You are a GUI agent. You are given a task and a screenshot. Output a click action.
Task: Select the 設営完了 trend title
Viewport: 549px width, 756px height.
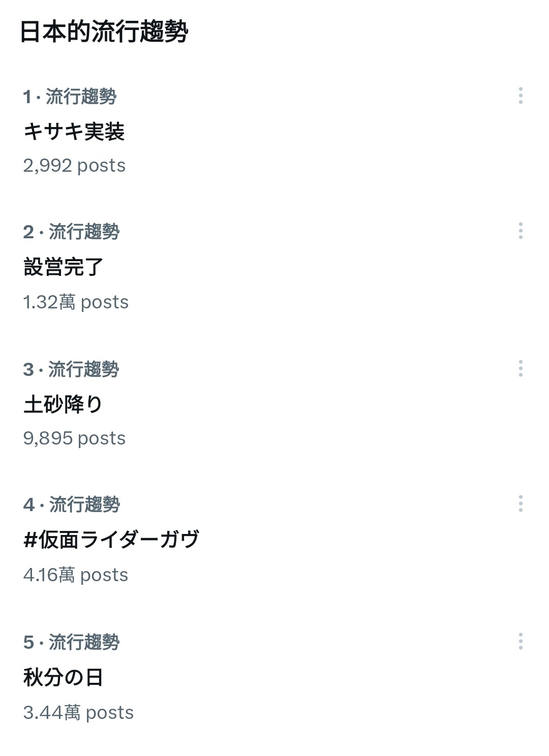pyautogui.click(x=64, y=267)
